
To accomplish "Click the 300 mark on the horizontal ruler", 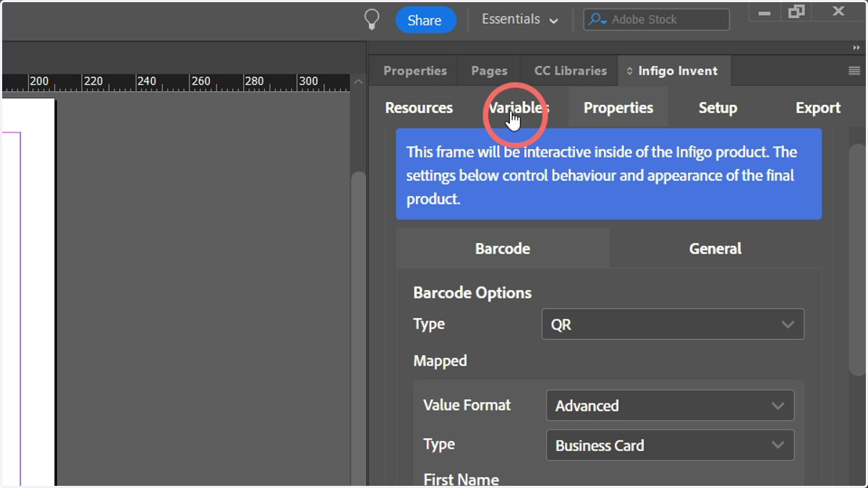I will tap(308, 81).
